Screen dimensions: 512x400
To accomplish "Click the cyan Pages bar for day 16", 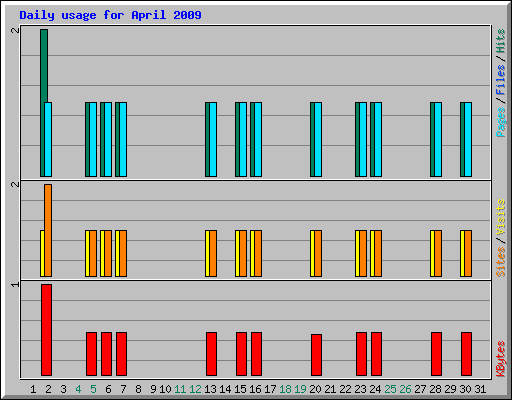I will [258, 139].
